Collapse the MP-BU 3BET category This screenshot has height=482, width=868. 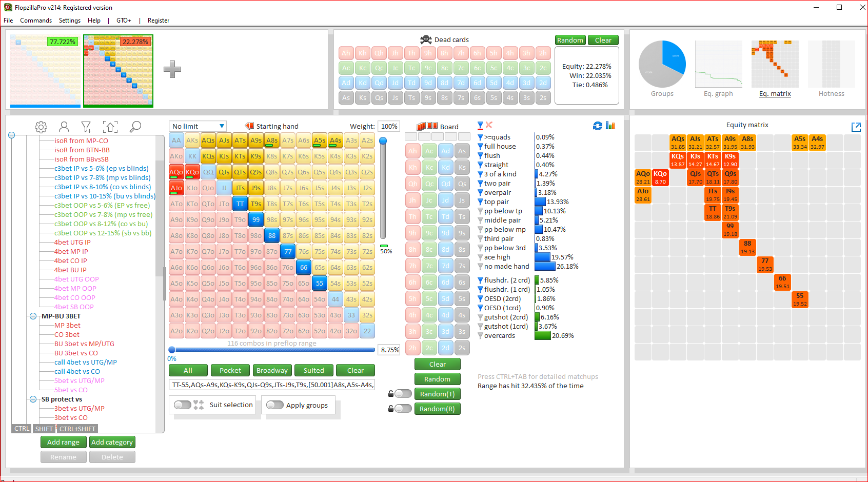33,316
